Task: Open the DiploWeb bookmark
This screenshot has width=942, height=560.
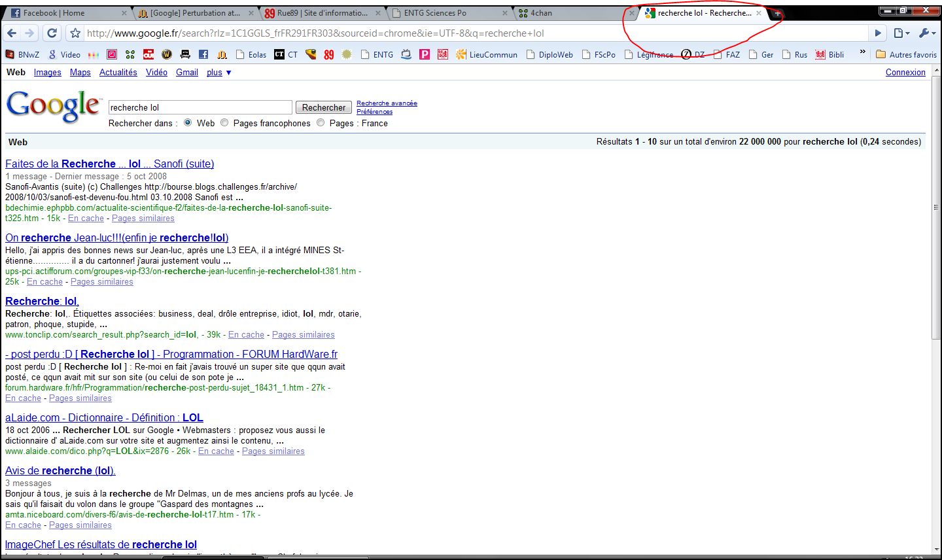Action: click(x=549, y=54)
